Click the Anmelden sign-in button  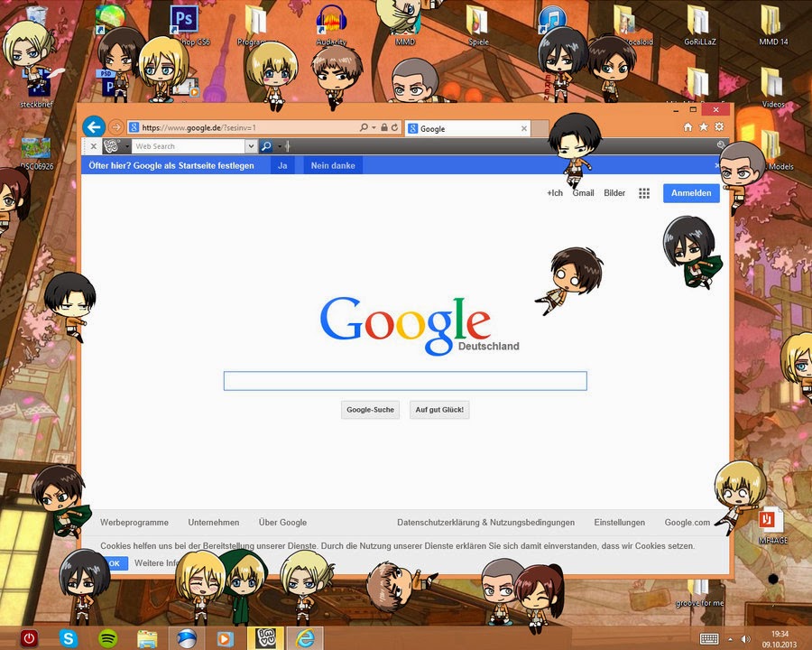click(x=691, y=193)
